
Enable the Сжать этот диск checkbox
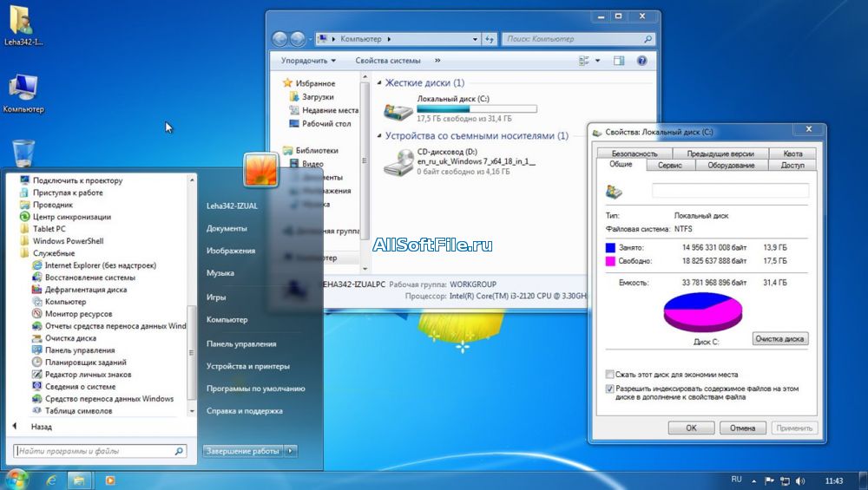coord(610,375)
